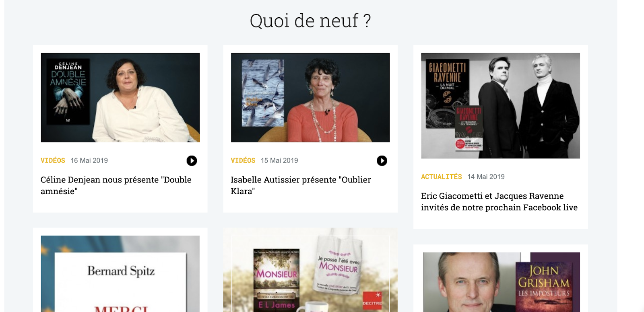Click the Oublier Klara book cover
Screen dimensions: 644x312
262,93
